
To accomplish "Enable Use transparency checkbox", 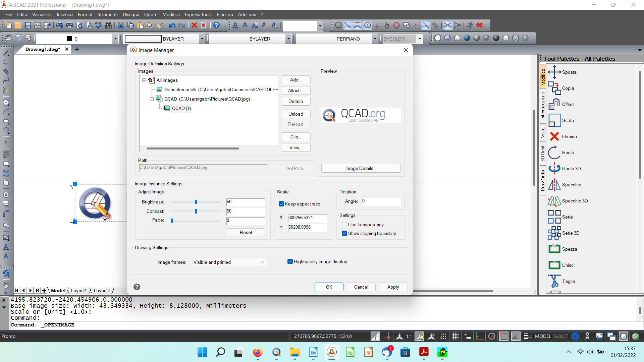I will [x=344, y=225].
